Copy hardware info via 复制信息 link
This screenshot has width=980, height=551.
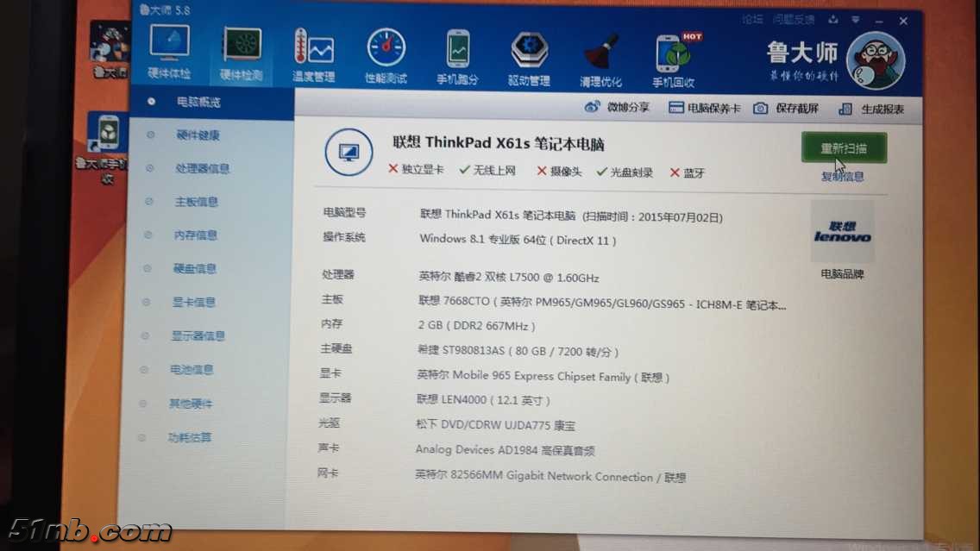(843, 176)
